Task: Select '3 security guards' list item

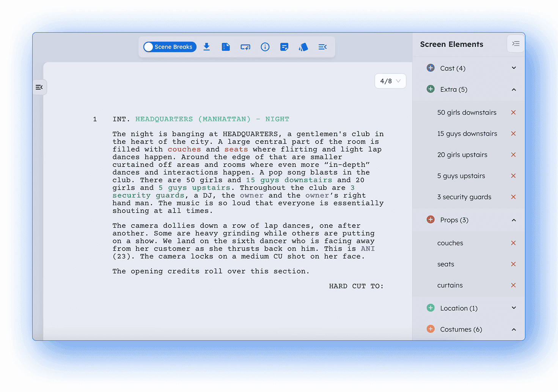Action: coord(464,197)
